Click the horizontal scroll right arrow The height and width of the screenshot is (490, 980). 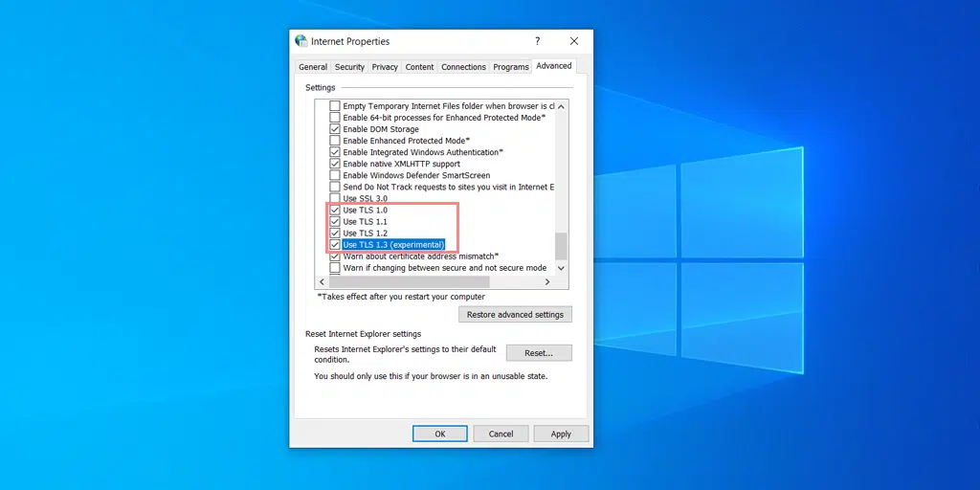click(547, 282)
